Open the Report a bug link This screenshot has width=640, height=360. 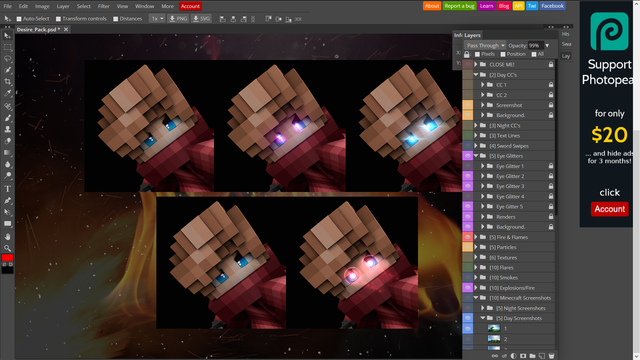coord(460,6)
